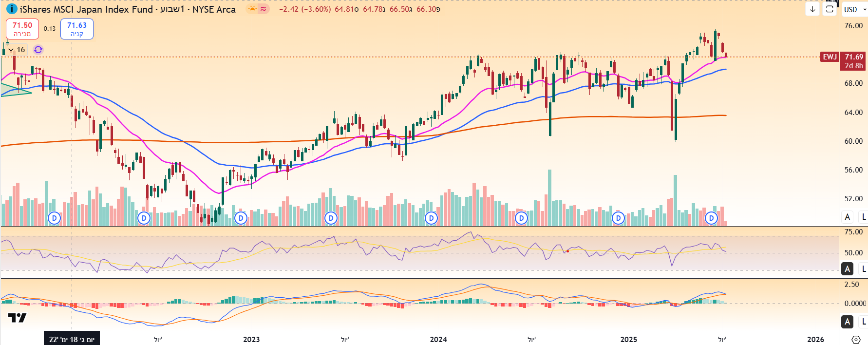Toggle auto scale A on main price pane
Image resolution: width=868 pixels, height=345 pixels.
848,217
